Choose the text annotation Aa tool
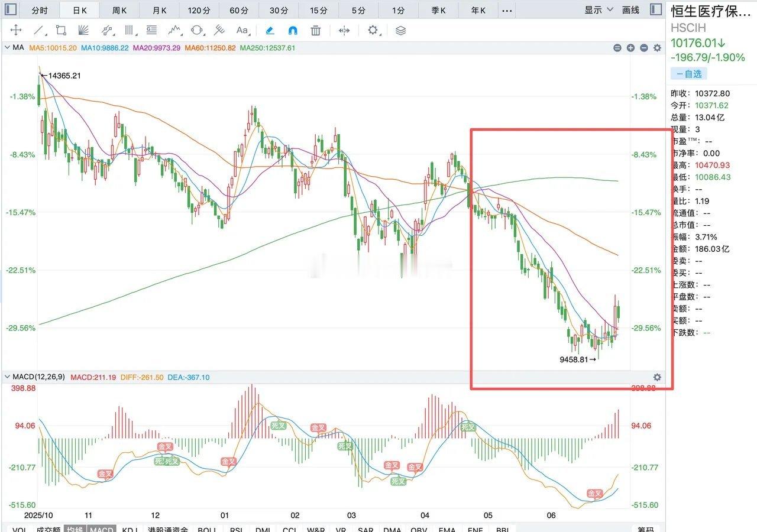 coord(242,30)
